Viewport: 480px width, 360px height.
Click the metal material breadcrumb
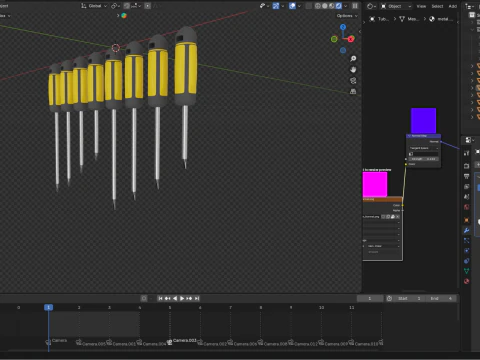pyautogui.click(x=441, y=19)
